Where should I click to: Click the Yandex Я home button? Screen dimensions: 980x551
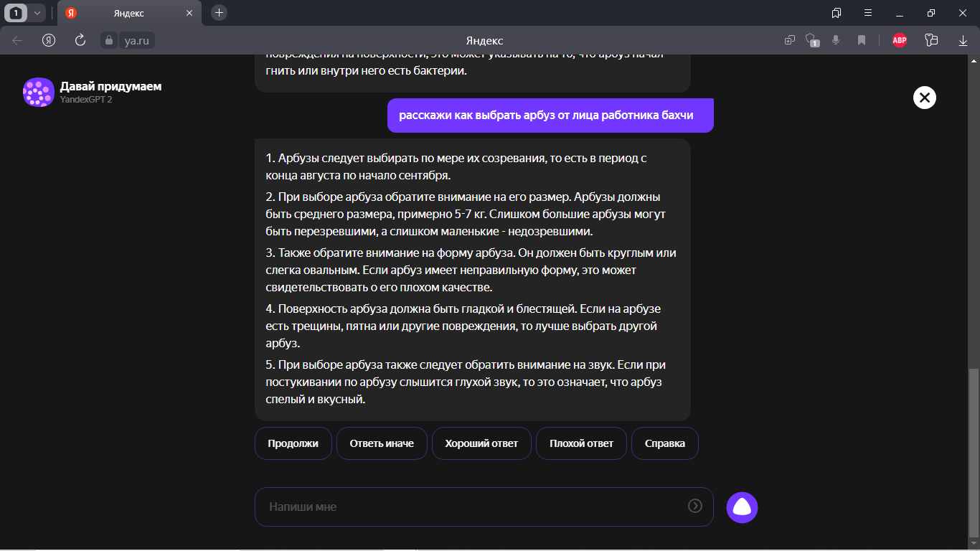pyautogui.click(x=49, y=40)
